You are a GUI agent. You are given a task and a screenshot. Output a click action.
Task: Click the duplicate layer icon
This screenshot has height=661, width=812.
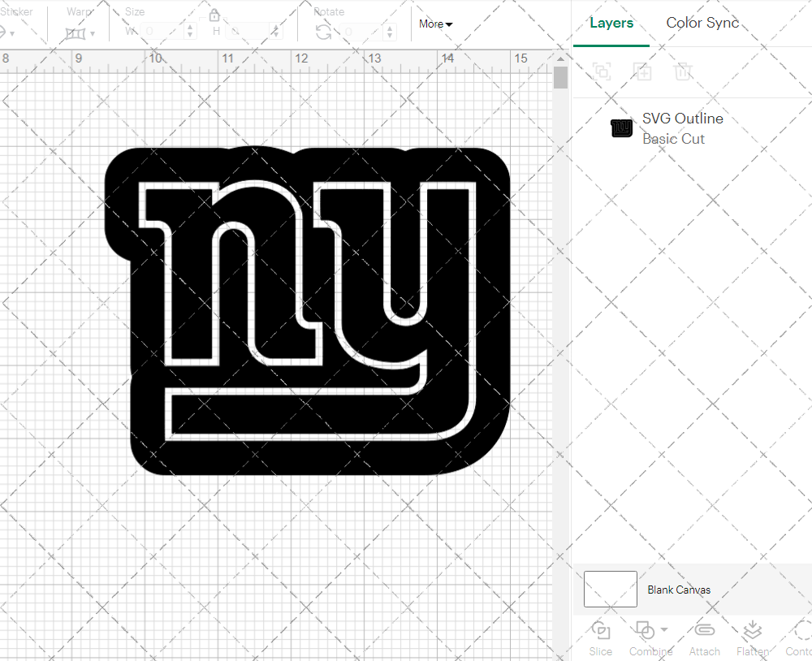[x=642, y=71]
